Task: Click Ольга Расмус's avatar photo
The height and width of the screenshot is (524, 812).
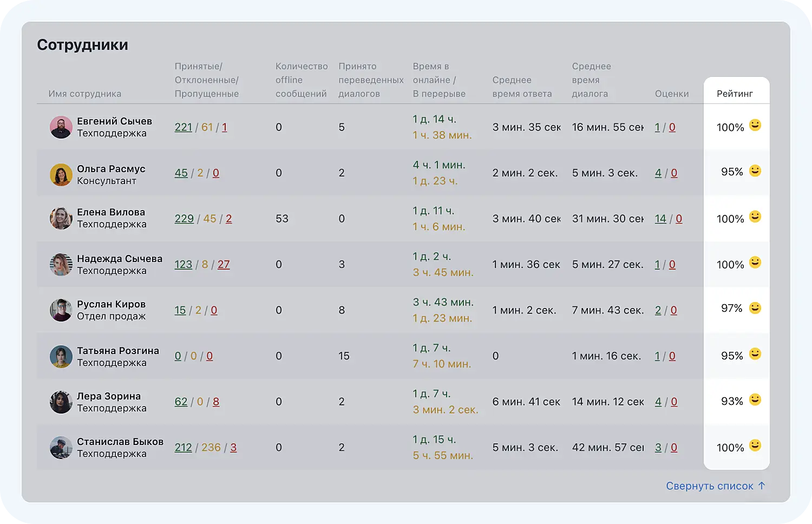Action: point(61,175)
